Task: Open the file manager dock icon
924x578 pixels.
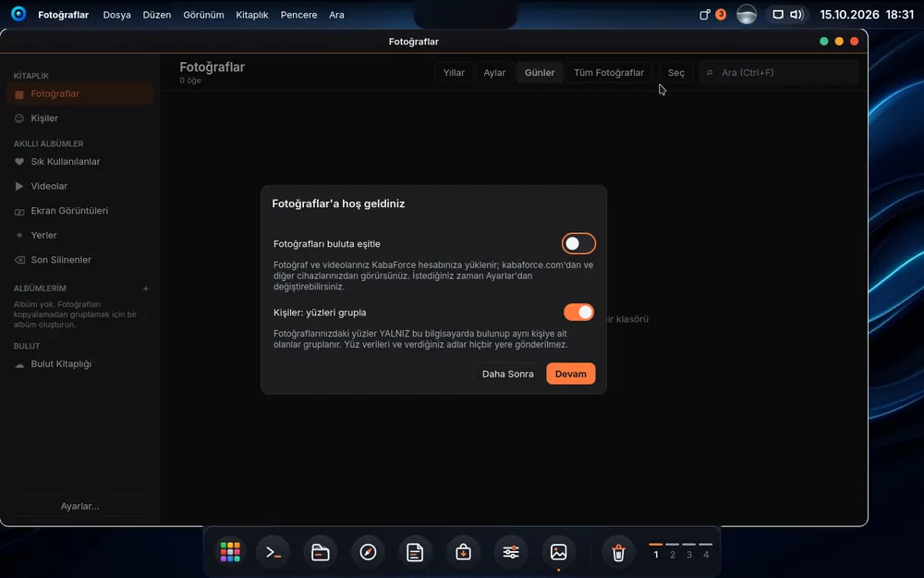Action: (x=321, y=552)
